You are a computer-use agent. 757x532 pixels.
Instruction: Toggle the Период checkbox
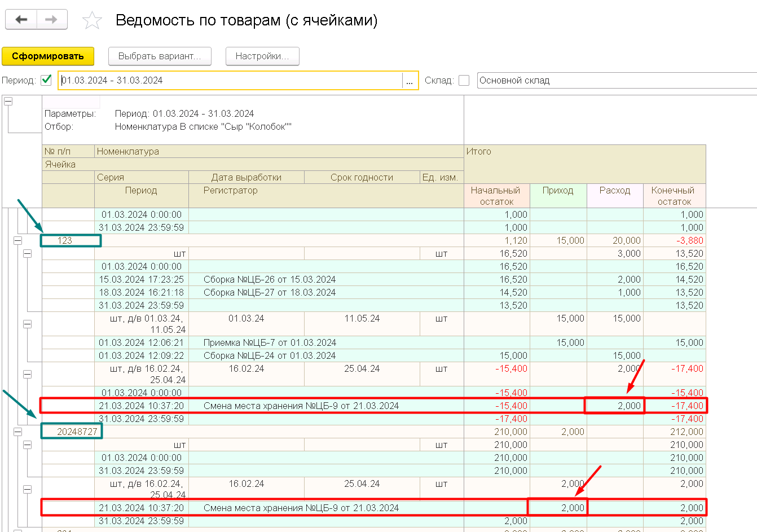pos(46,80)
